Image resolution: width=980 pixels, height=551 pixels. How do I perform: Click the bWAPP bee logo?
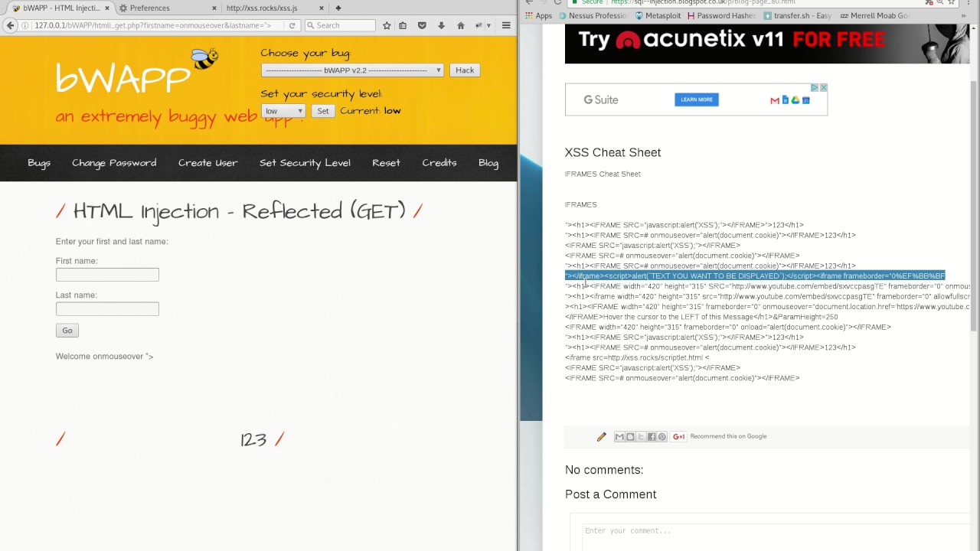pos(204,58)
